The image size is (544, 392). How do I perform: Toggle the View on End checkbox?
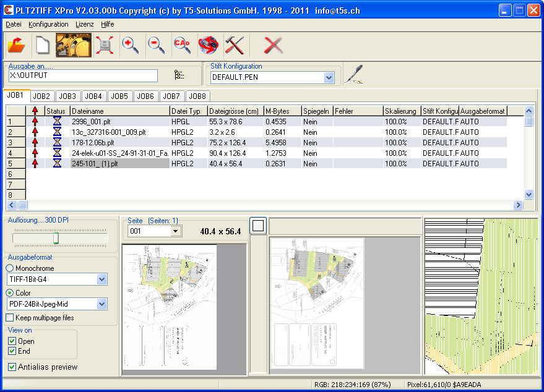click(12, 351)
